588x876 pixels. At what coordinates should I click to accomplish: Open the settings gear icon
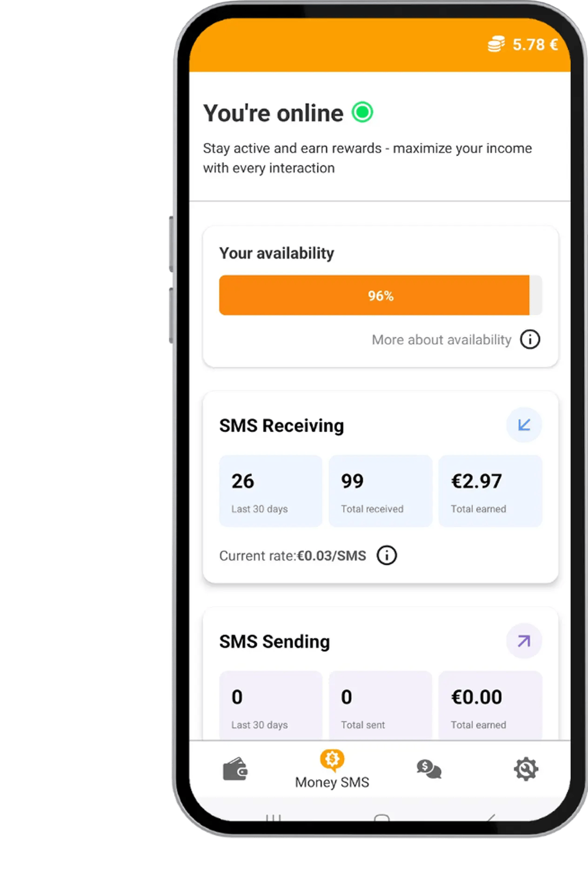click(526, 769)
